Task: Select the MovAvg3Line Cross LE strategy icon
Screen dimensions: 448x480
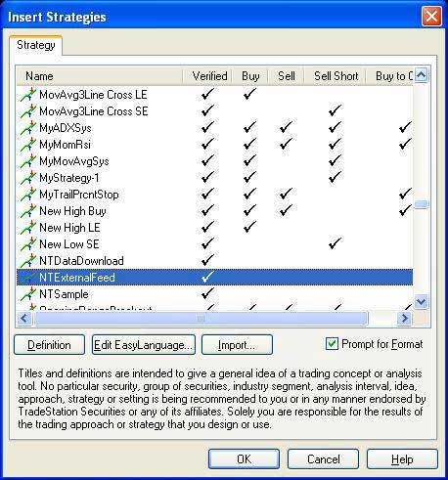Action: [28, 95]
